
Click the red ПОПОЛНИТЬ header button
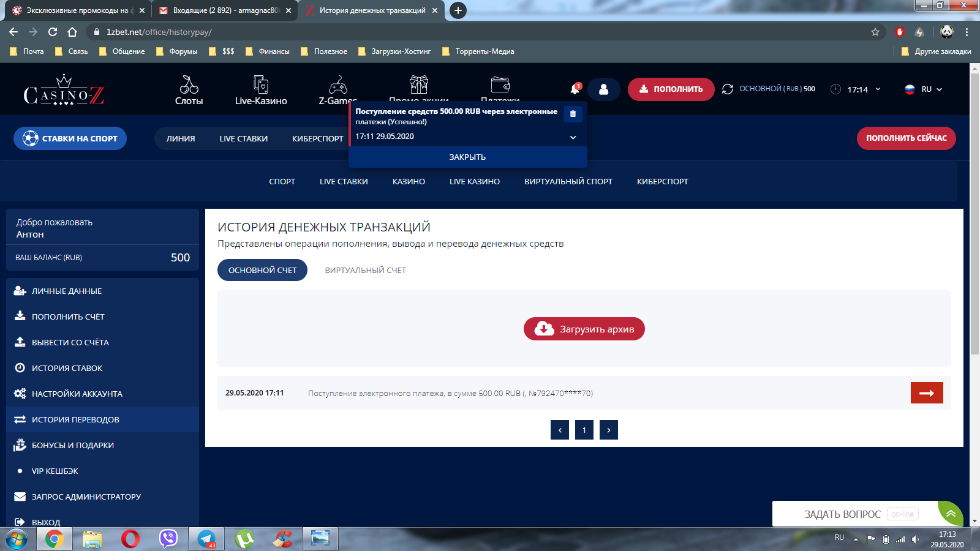coord(671,89)
